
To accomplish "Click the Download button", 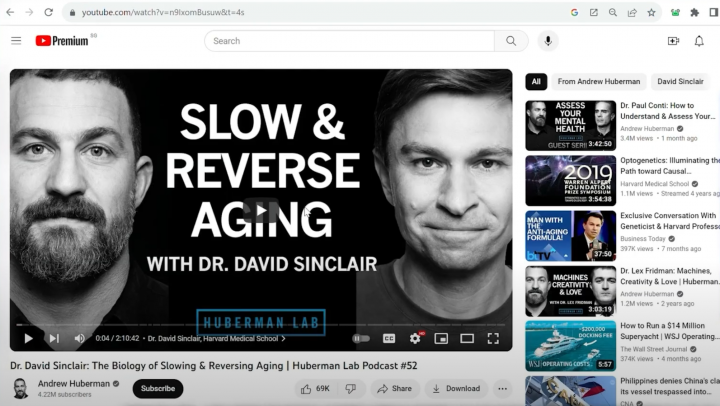I will (456, 388).
